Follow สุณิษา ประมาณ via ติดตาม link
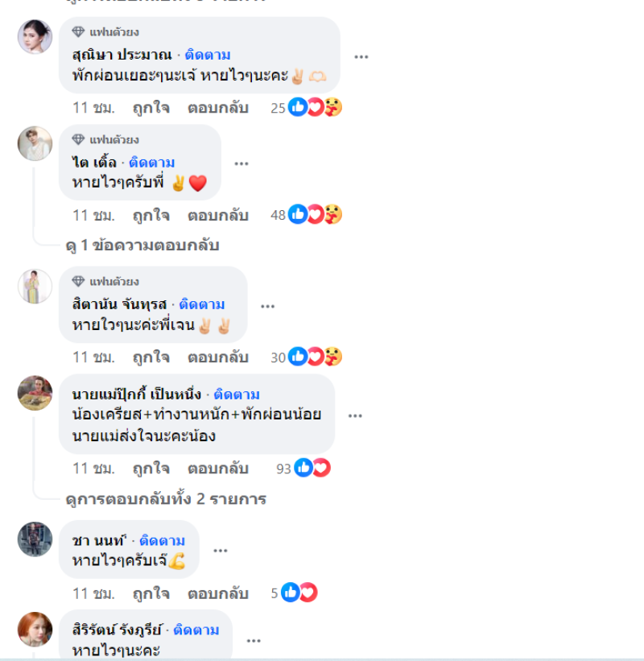 pyautogui.click(x=208, y=55)
